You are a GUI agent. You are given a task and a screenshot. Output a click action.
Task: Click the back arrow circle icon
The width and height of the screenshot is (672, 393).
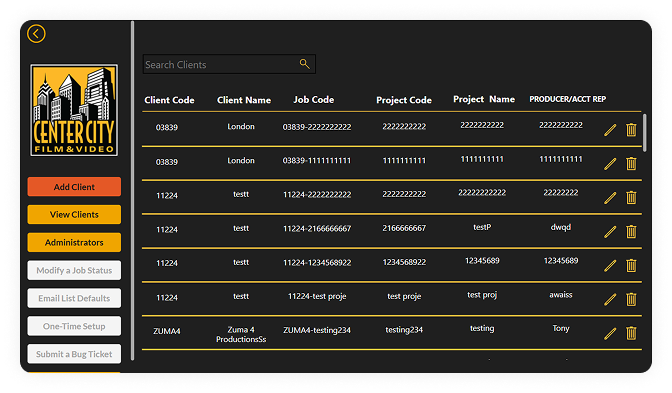36,34
